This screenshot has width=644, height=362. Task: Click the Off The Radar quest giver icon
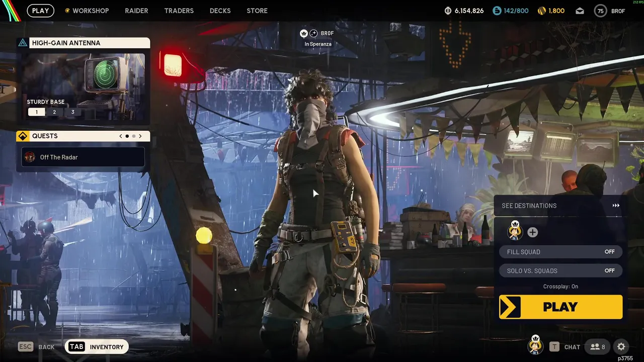coord(30,157)
